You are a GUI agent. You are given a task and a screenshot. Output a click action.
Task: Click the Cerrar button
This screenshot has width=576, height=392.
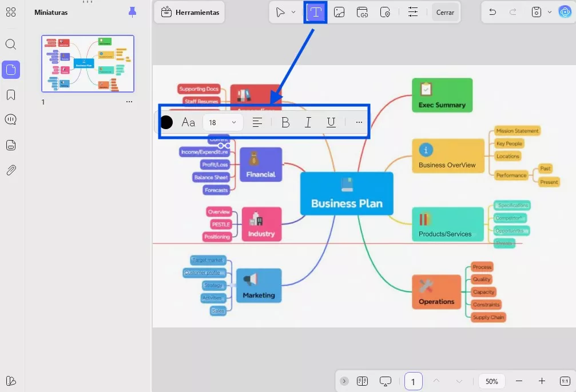pyautogui.click(x=445, y=13)
